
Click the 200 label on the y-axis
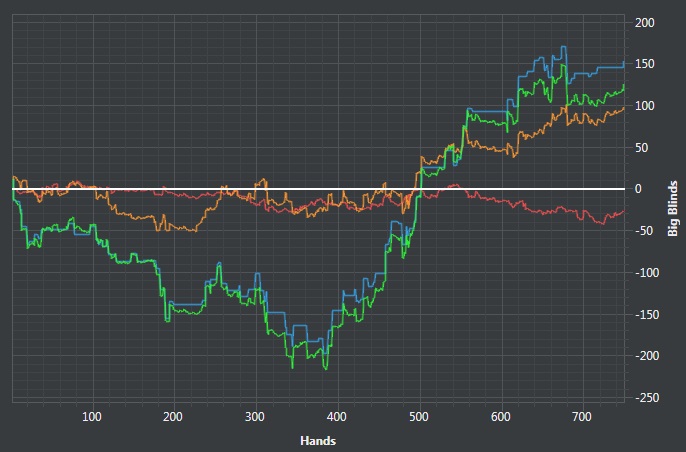644,23
